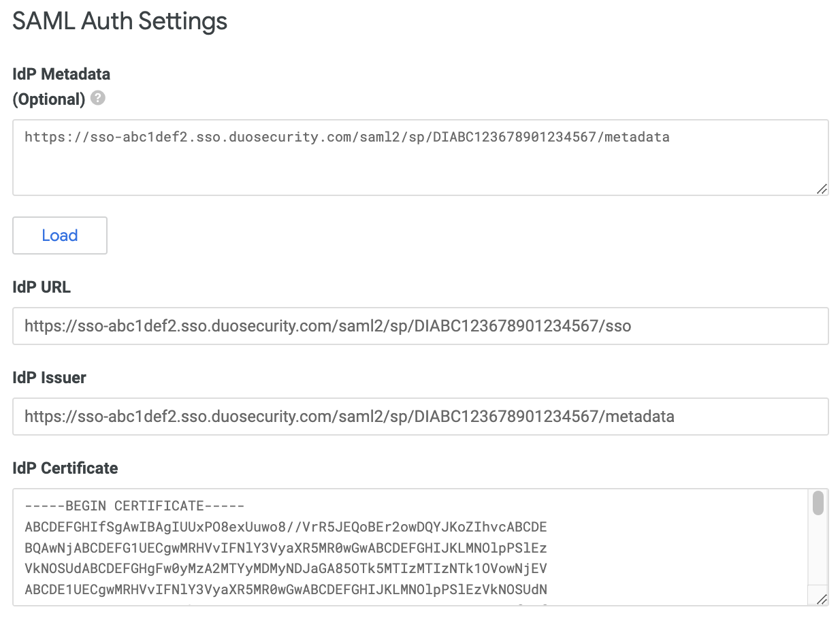Click the BEGIN CERTIFICATE line in the textarea
The height and width of the screenshot is (618, 840).
pos(133,505)
